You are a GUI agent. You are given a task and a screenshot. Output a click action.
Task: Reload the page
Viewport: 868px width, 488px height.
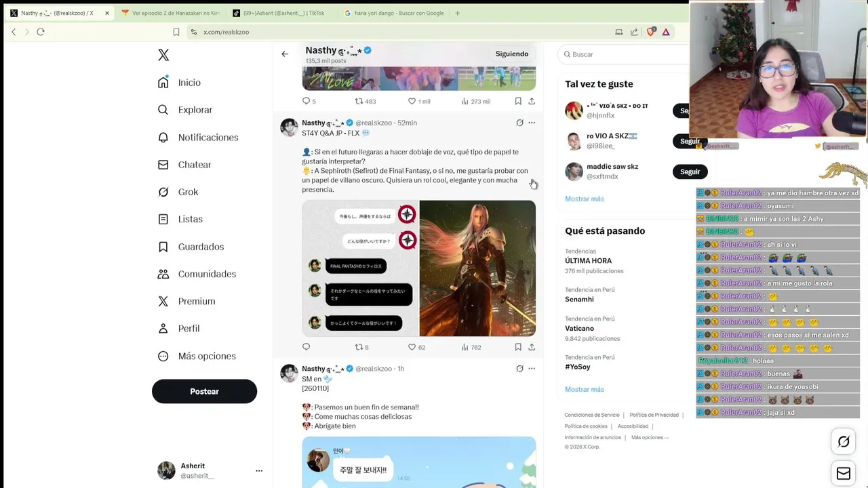pos(41,32)
